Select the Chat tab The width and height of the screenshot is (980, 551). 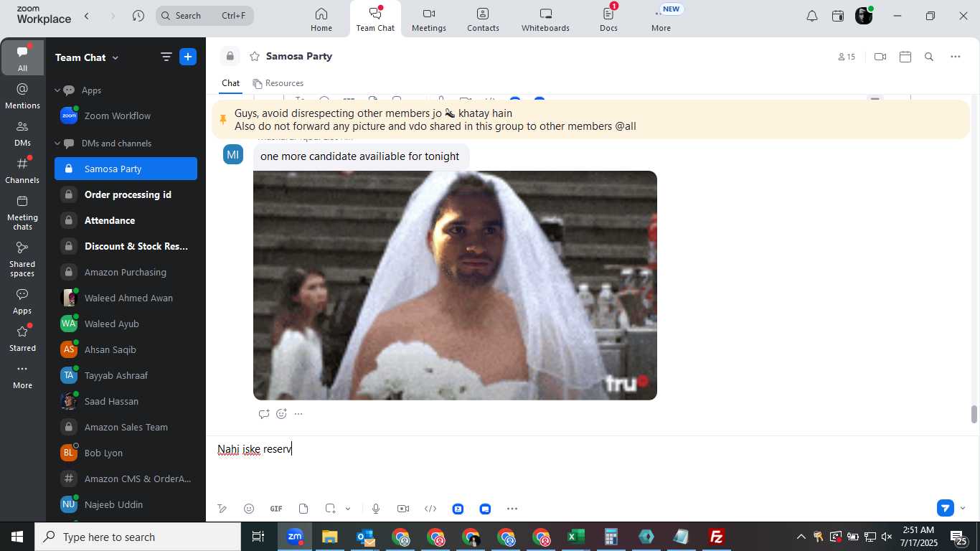[x=230, y=83]
